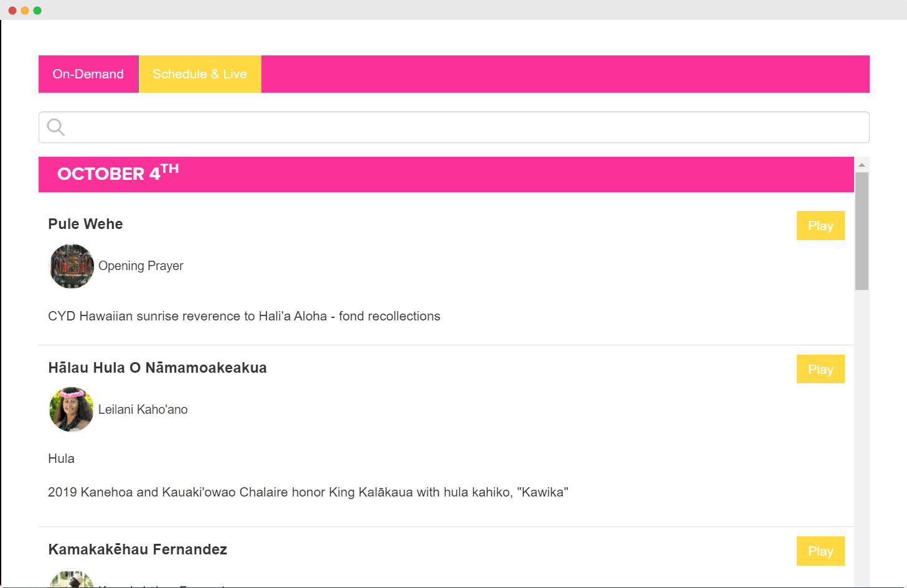Viewport: 907px width, 588px height.
Task: Play the Pule Wehe opening prayer performance
Action: tap(820, 225)
